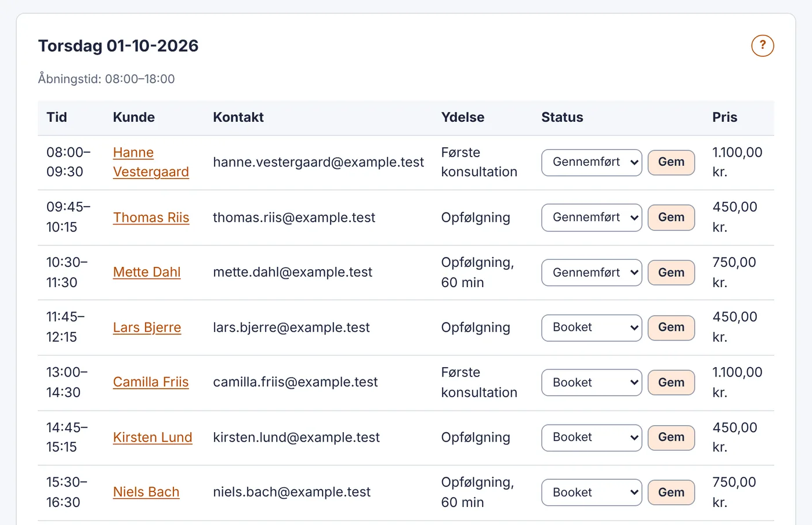
Task: Follow the Mette Dahl customer link
Action: (147, 273)
